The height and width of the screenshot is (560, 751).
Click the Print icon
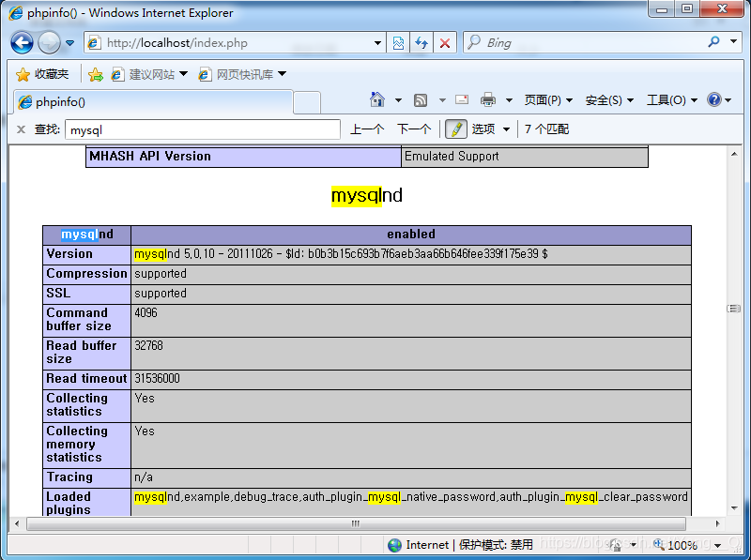click(x=488, y=99)
